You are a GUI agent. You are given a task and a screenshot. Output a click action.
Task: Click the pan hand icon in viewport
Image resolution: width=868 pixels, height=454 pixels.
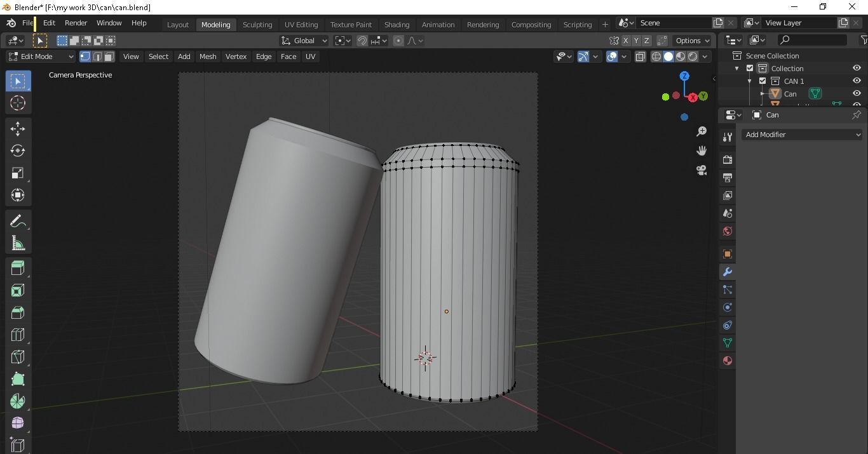point(702,150)
